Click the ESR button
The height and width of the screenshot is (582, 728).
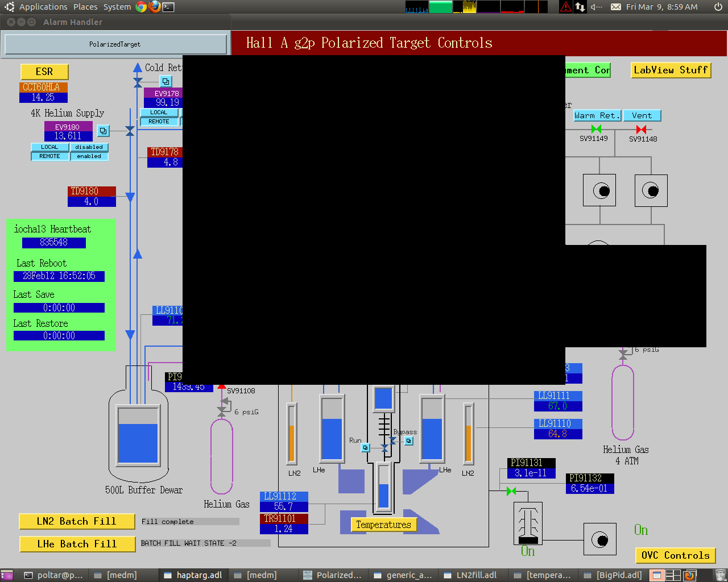[x=44, y=72]
